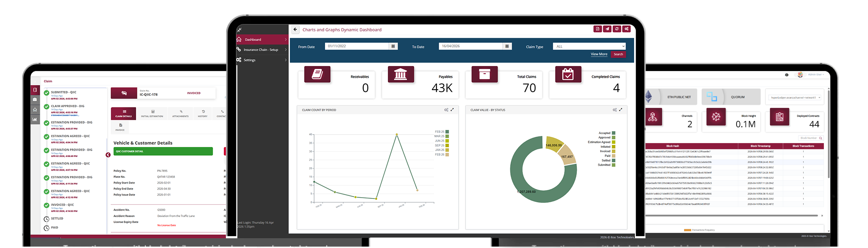Open settings gear of Claim Value chart
Screen dimensions: 868x248
[615, 110]
